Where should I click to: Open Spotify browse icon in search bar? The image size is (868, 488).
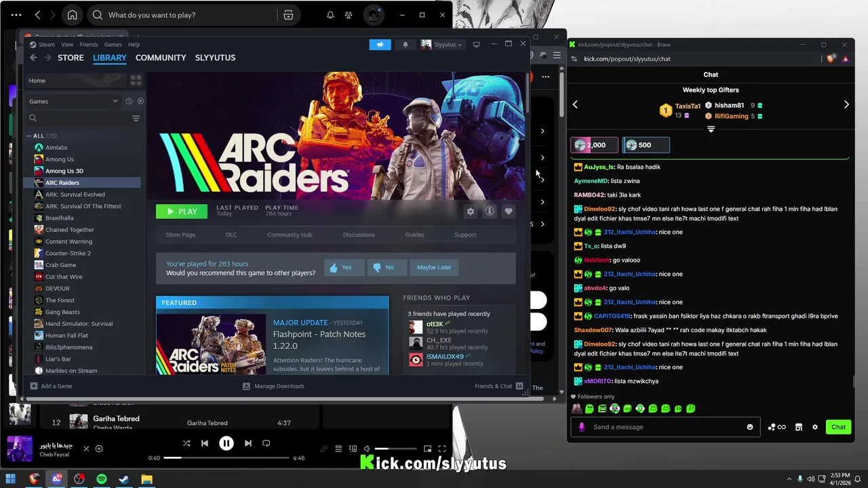(288, 15)
